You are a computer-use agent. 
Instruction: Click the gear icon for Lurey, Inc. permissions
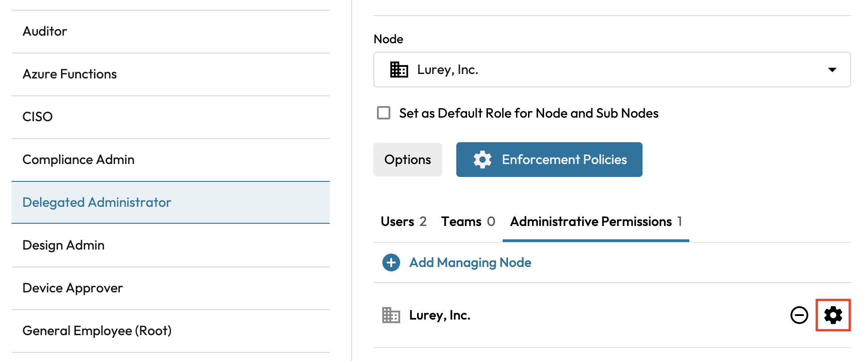pos(832,315)
